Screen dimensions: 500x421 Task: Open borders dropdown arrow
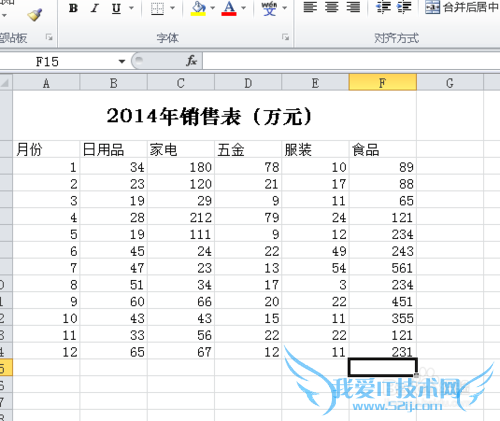[x=172, y=7]
